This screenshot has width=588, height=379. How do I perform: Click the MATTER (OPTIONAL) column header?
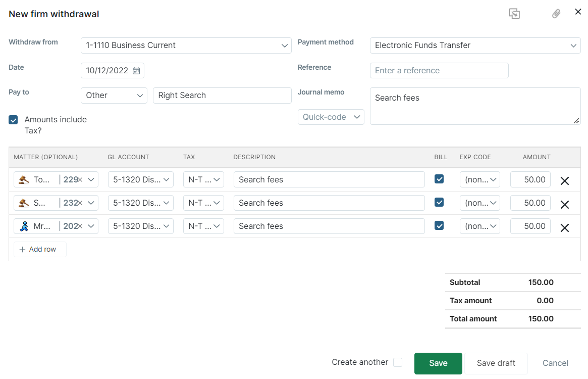46,157
